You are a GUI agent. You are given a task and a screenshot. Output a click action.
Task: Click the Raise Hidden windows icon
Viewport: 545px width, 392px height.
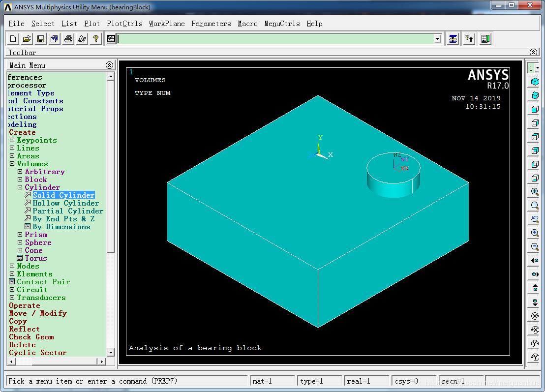(453, 39)
